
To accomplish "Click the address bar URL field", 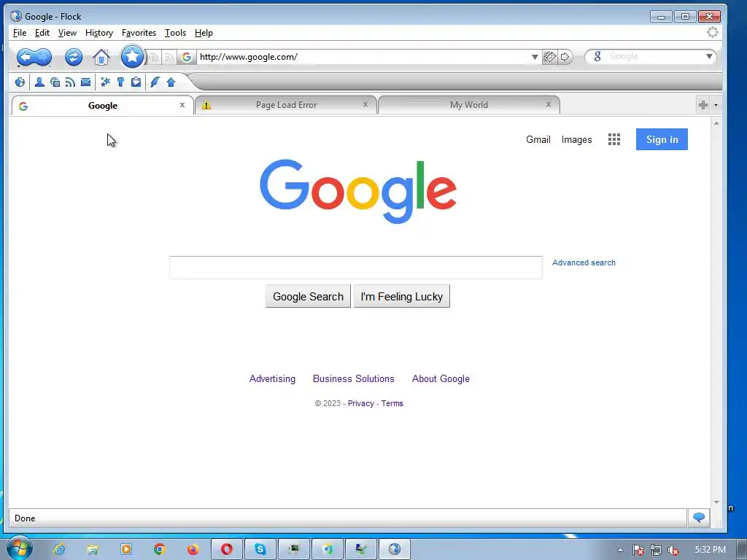I will [363, 57].
